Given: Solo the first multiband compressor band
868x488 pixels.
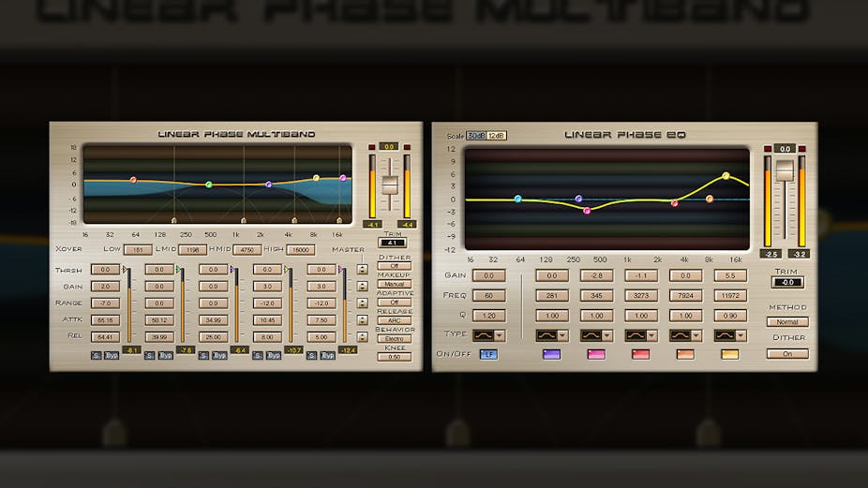Looking at the screenshot, I should click(x=96, y=355).
